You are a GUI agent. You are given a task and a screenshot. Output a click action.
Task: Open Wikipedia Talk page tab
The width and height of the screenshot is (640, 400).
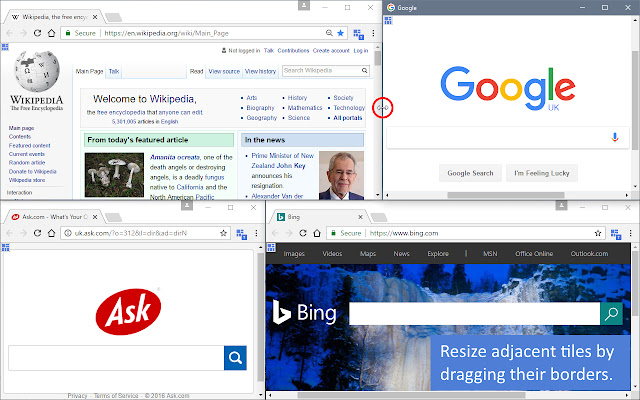coord(114,71)
